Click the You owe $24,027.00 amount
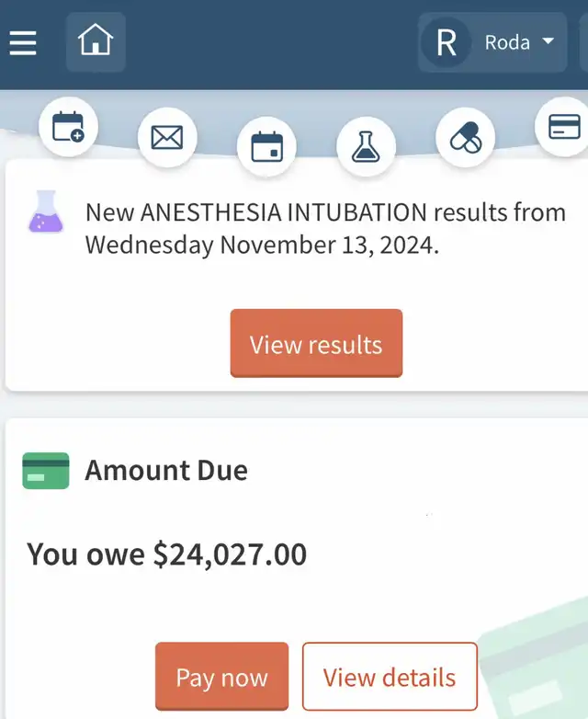 pos(167,554)
